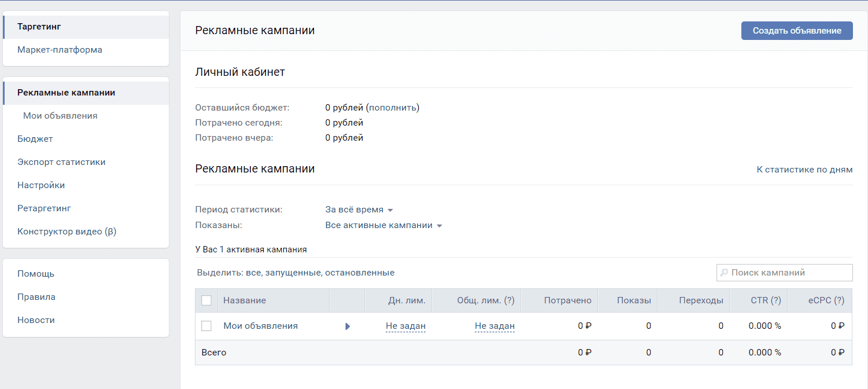This screenshot has height=389, width=868.
Task: Open Ретаргетинг in the sidebar
Action: coord(44,208)
